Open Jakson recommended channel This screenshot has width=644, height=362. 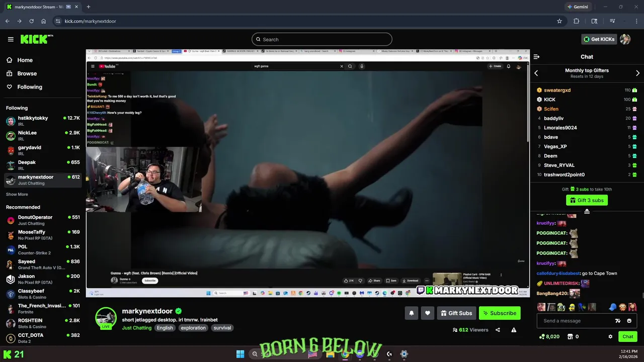43,279
